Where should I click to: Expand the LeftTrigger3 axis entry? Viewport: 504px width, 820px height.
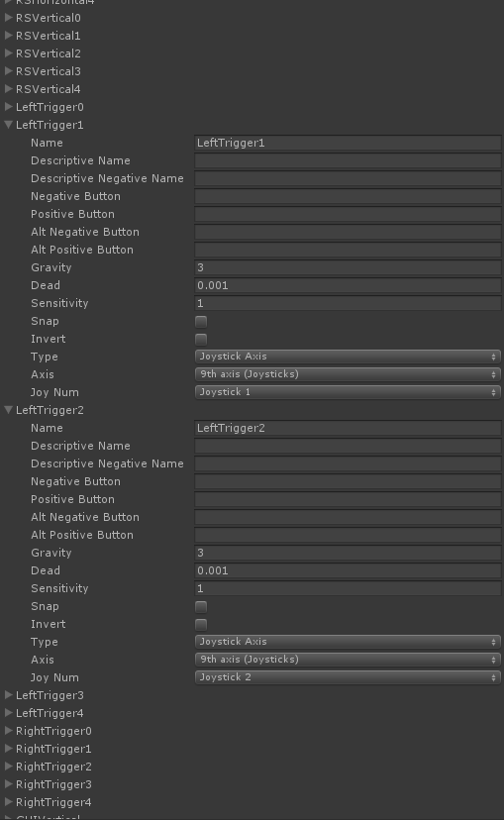click(x=8, y=694)
